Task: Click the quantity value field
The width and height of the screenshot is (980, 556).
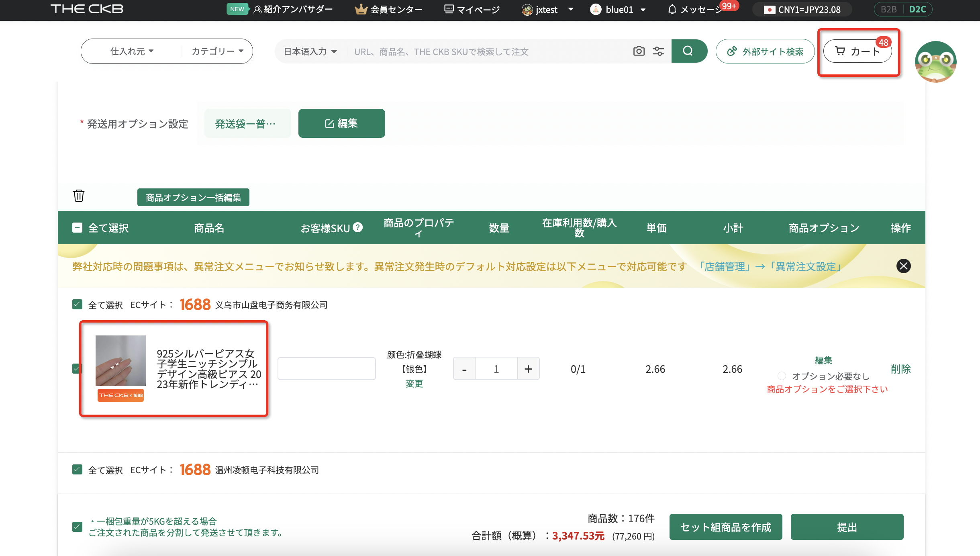Action: tap(496, 369)
